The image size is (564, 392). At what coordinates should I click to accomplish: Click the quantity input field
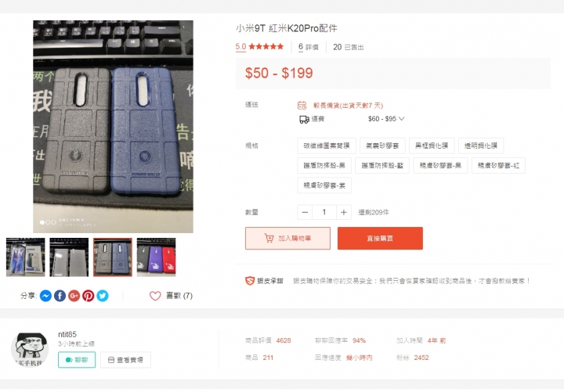click(324, 212)
